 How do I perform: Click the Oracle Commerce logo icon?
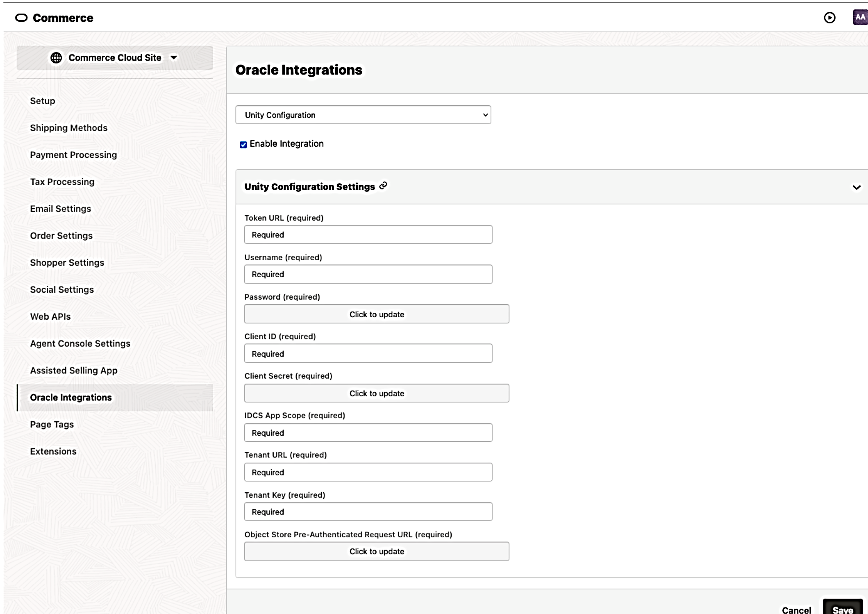pyautogui.click(x=21, y=18)
